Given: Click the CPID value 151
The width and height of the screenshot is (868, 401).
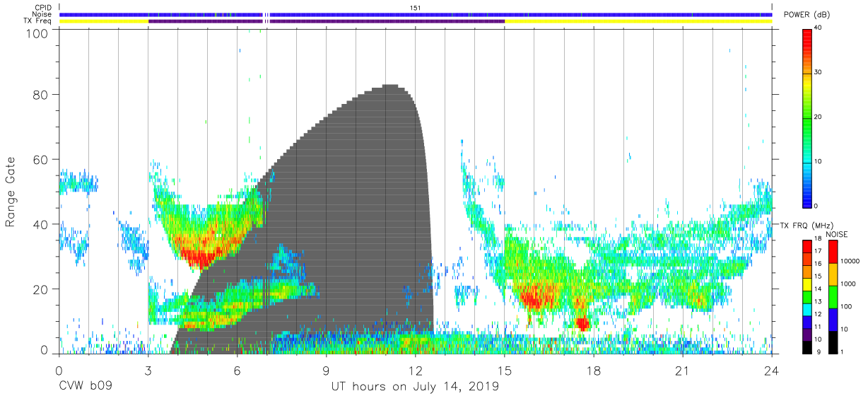Looking at the screenshot, I should (416, 7).
